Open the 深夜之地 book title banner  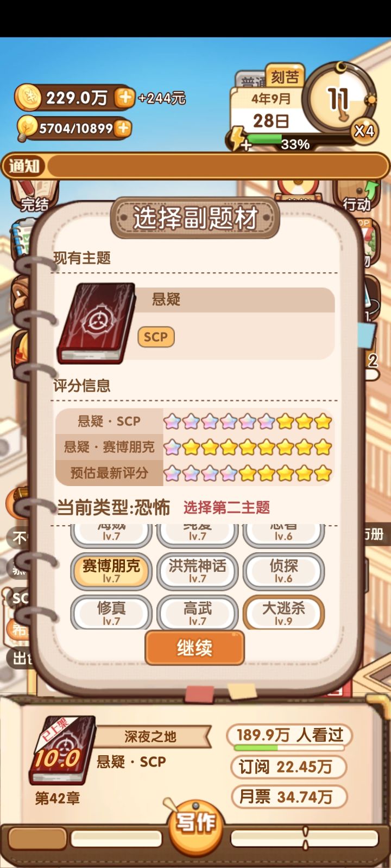pyautogui.click(x=151, y=737)
